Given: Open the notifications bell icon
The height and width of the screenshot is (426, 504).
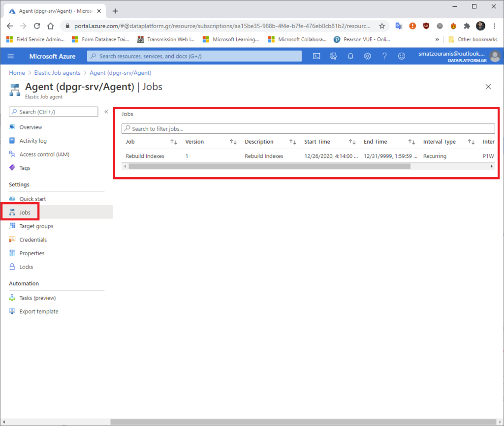Looking at the screenshot, I should [x=350, y=56].
